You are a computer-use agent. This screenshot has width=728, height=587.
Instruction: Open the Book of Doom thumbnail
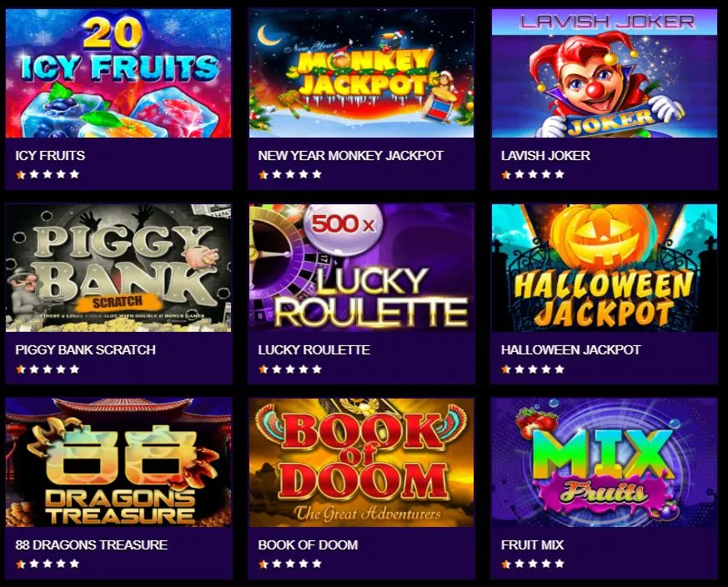[x=361, y=463]
